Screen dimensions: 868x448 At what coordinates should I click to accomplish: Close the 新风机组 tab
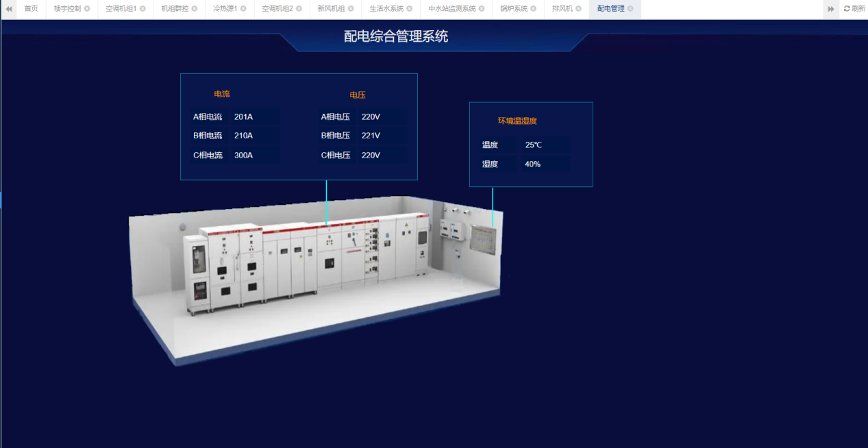351,9
